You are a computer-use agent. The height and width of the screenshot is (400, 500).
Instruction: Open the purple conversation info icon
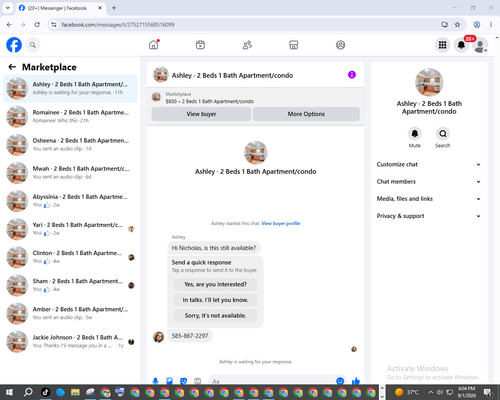352,75
